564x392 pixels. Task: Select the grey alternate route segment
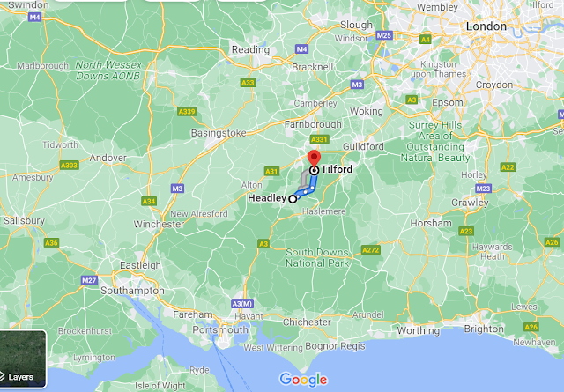[303, 179]
